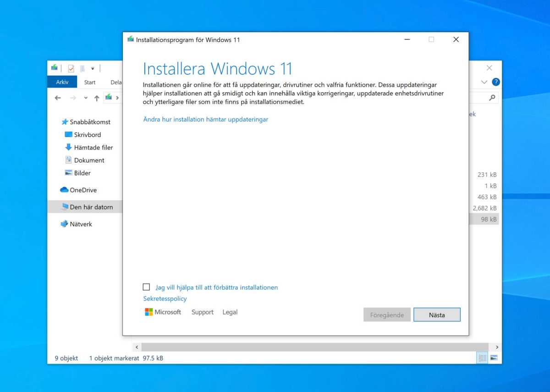550x392 pixels.
Task: Select Snabbåtkomst in the navigation pane
Action: 86,122
